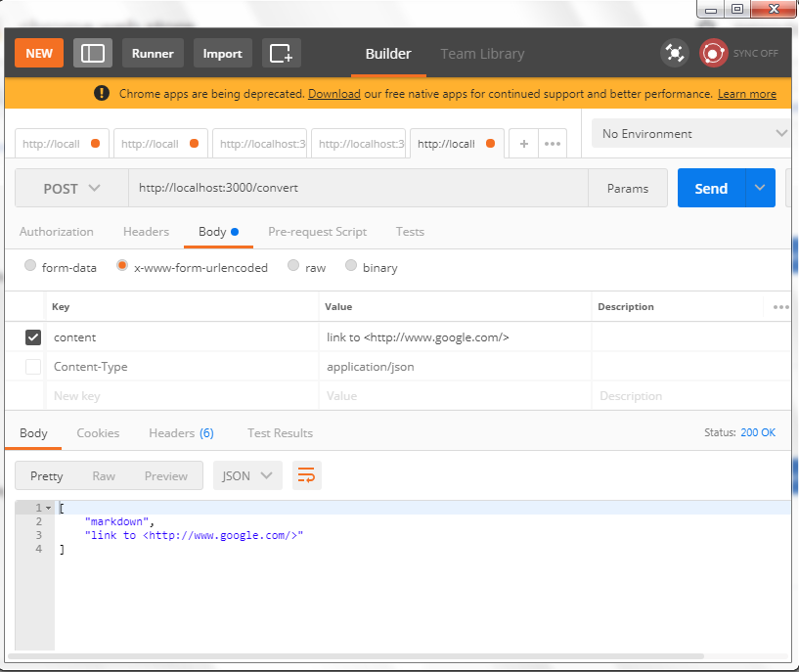Open the Authorization tab
799x672 pixels.
(57, 232)
